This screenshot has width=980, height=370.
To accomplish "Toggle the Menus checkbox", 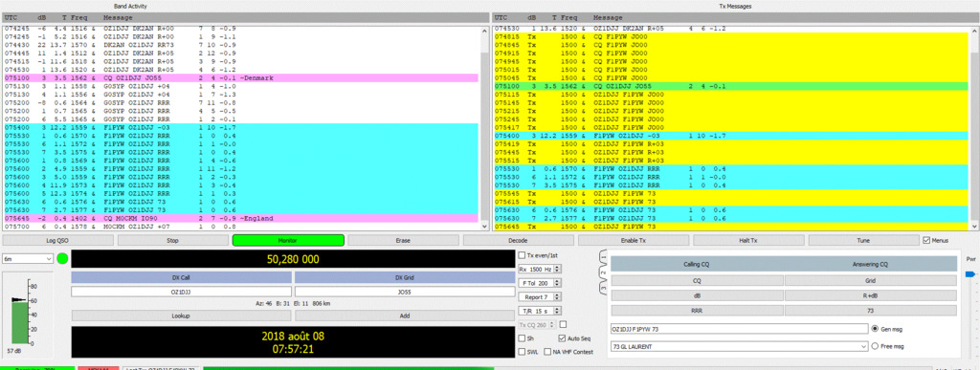I will (x=926, y=240).
